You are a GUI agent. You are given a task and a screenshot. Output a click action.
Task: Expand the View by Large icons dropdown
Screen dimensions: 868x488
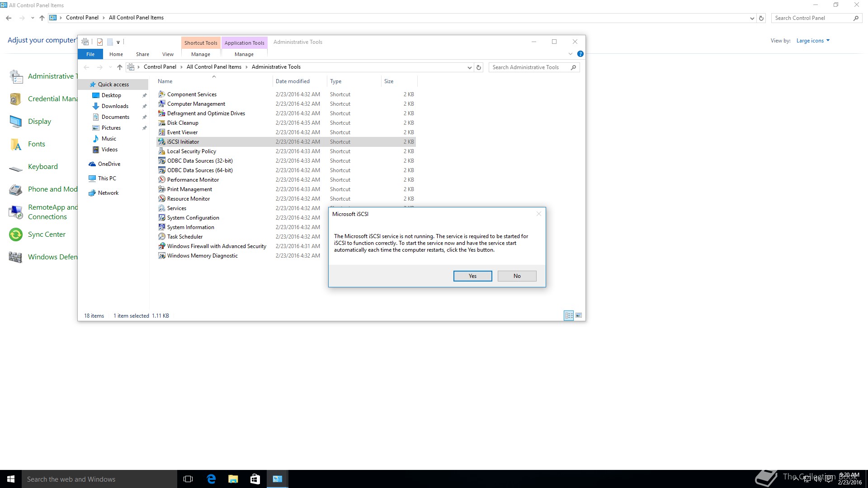[x=813, y=41]
